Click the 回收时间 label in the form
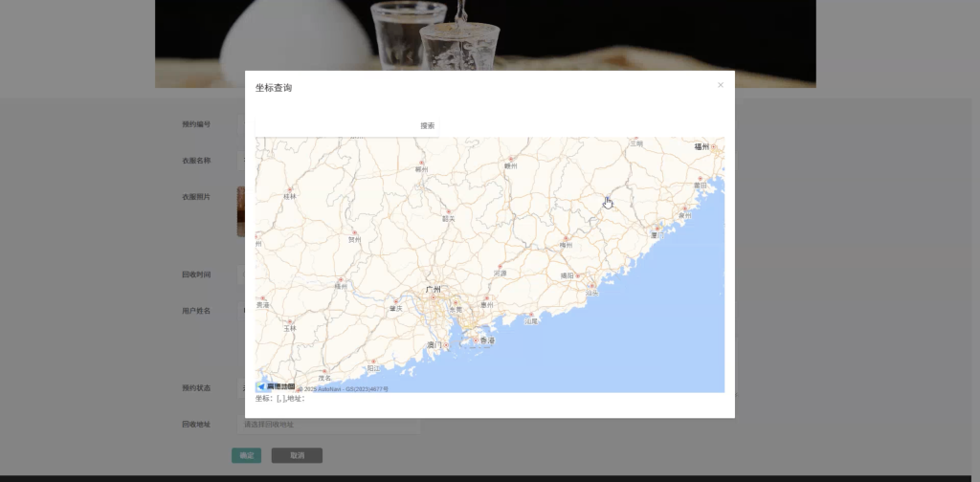 (x=196, y=274)
